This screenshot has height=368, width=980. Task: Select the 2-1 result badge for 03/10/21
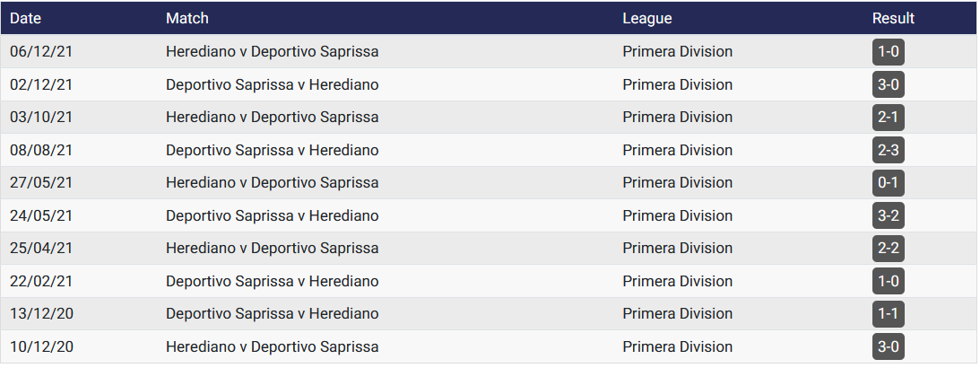coord(888,118)
